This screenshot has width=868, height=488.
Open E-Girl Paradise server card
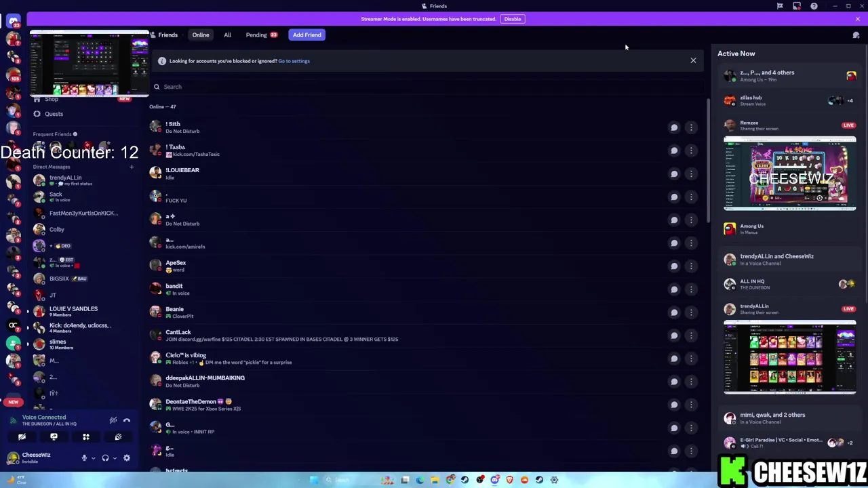tap(789, 443)
